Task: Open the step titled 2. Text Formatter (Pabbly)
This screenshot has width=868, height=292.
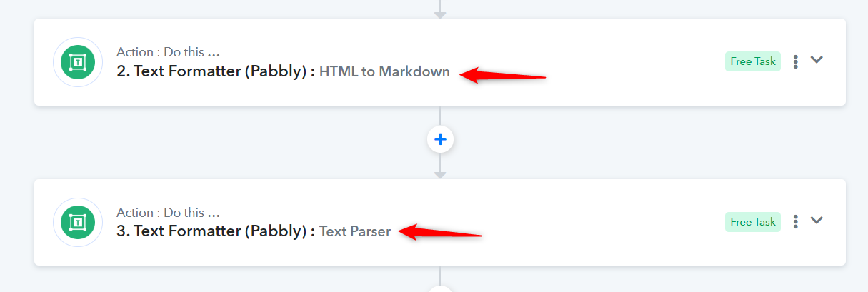Action: coord(216,71)
